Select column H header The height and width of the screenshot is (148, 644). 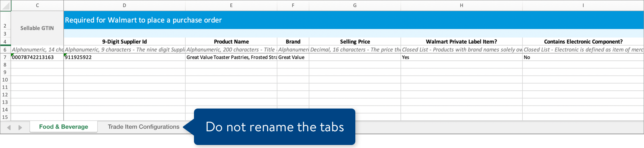pyautogui.click(x=461, y=5)
